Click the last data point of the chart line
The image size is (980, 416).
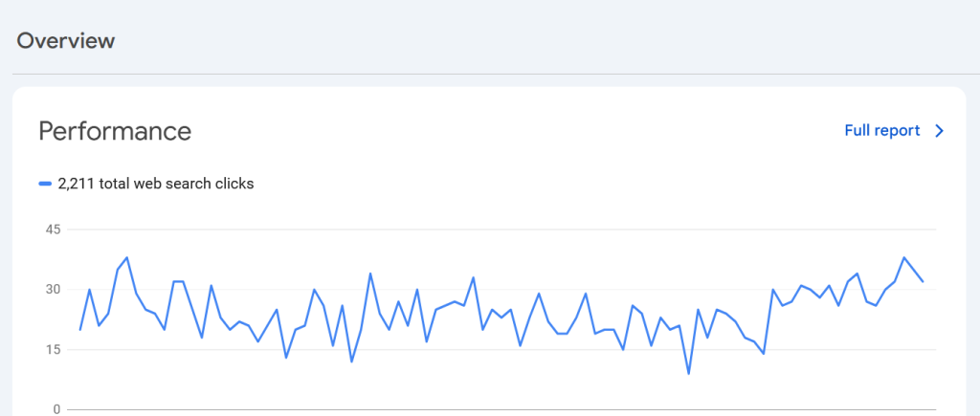point(923,281)
